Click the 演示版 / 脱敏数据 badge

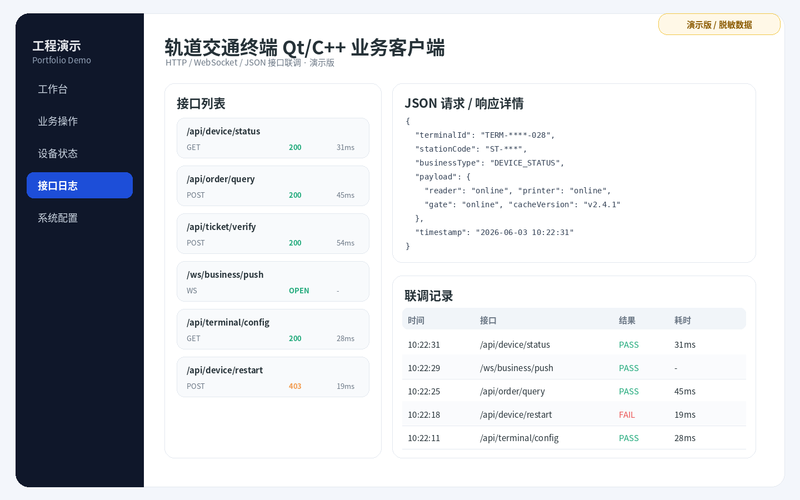tap(719, 24)
